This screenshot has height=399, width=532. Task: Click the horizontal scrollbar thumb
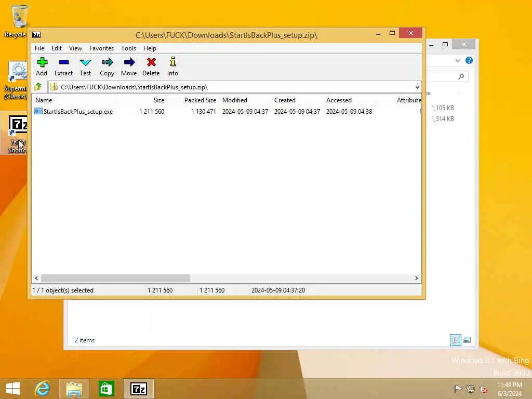pos(115,278)
